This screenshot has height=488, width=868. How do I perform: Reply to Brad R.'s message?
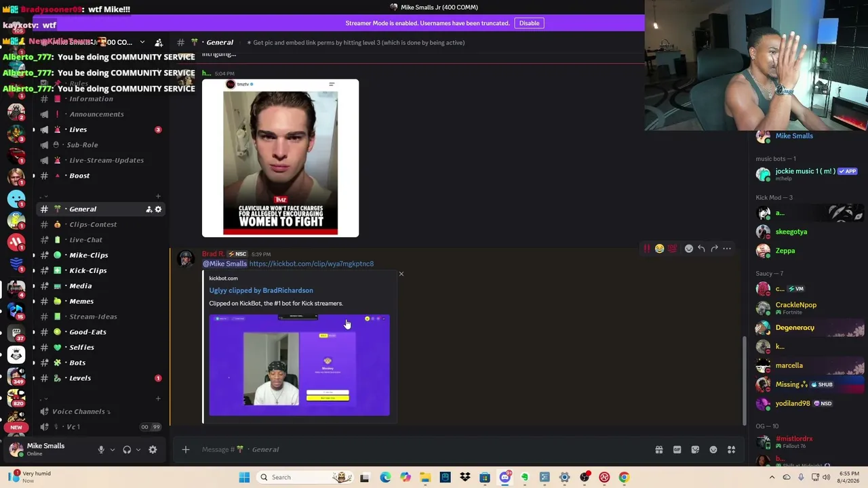pyautogui.click(x=701, y=249)
